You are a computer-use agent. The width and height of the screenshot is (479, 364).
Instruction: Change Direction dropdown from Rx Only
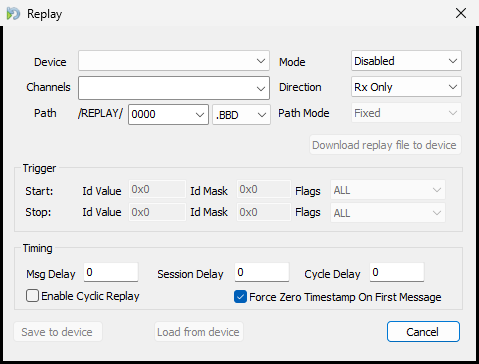coord(406,87)
